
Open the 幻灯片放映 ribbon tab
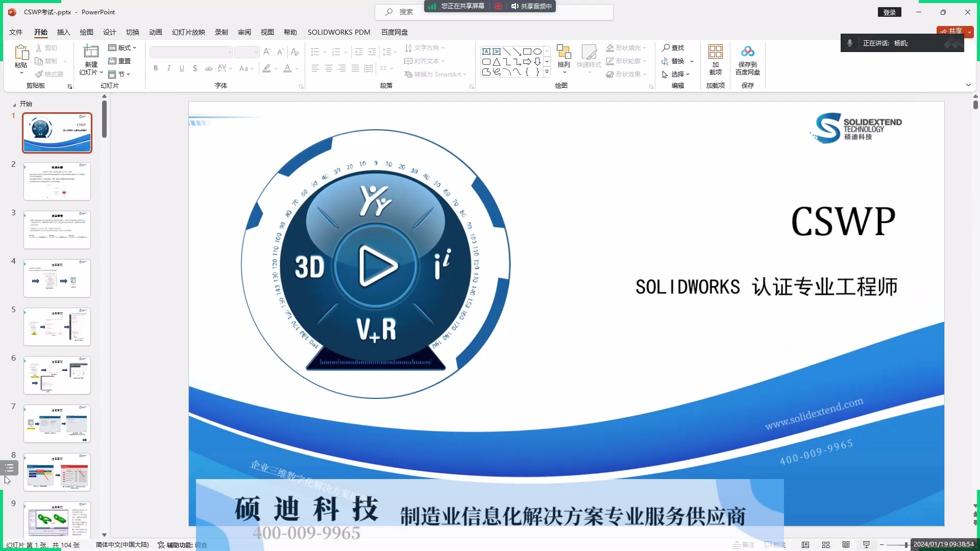click(x=188, y=32)
